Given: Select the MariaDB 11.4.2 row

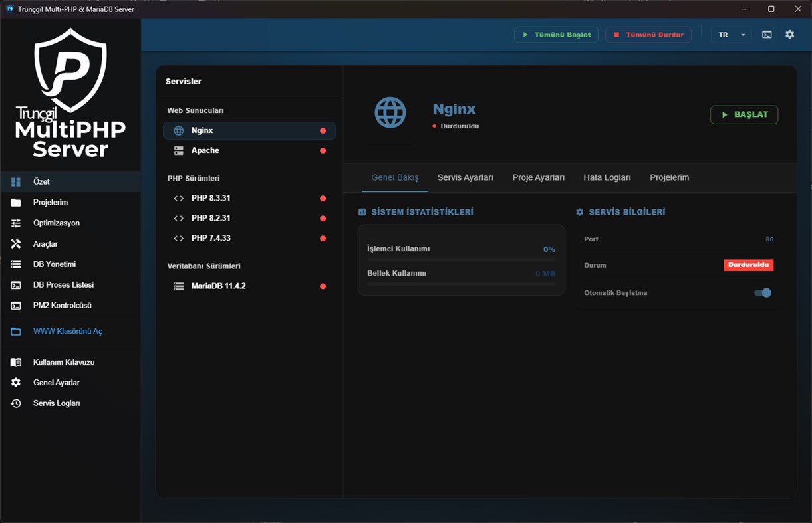Looking at the screenshot, I should coord(249,286).
